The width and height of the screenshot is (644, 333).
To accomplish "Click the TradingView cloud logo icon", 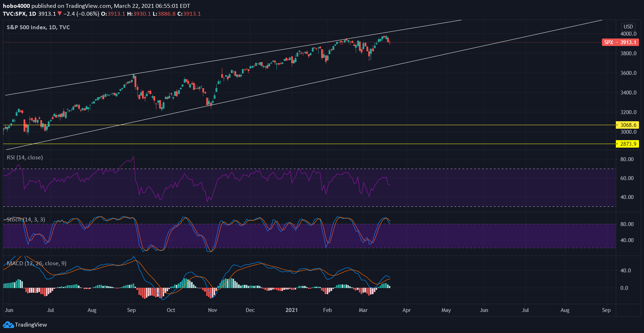I will pyautogui.click(x=8, y=325).
